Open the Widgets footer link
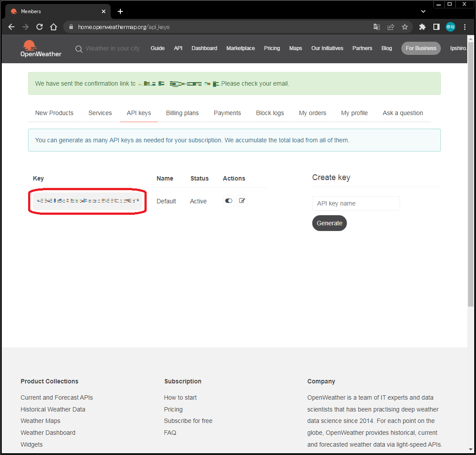This screenshot has height=455, width=476. pos(32,445)
